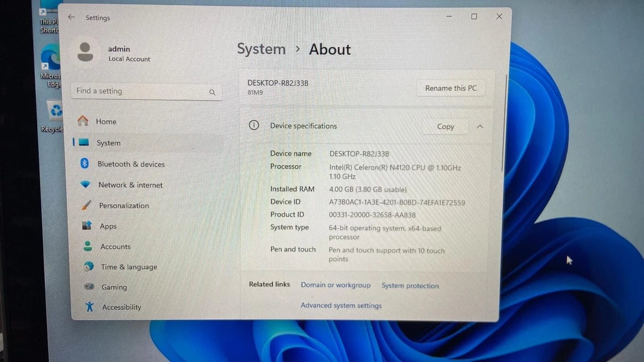The height and width of the screenshot is (362, 644).
Task: Click the search magnifier icon
Action: coord(212,92)
